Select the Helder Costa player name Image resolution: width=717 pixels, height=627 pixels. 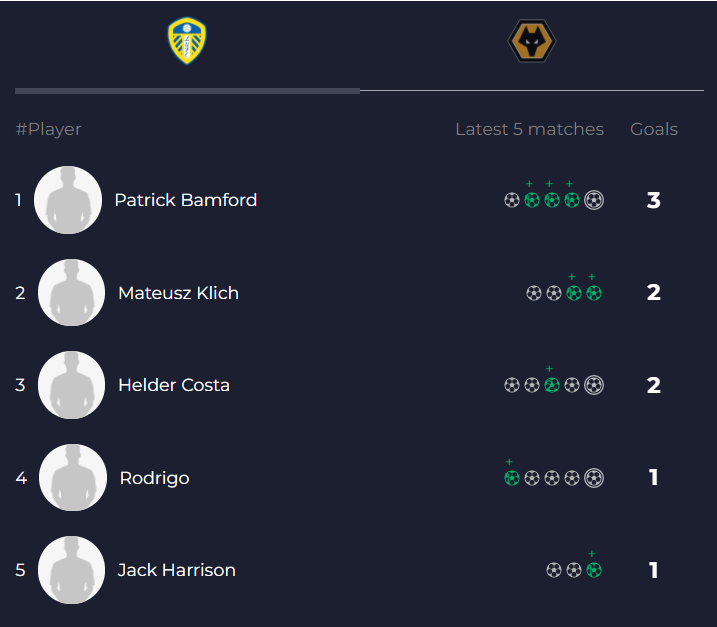[x=174, y=385]
